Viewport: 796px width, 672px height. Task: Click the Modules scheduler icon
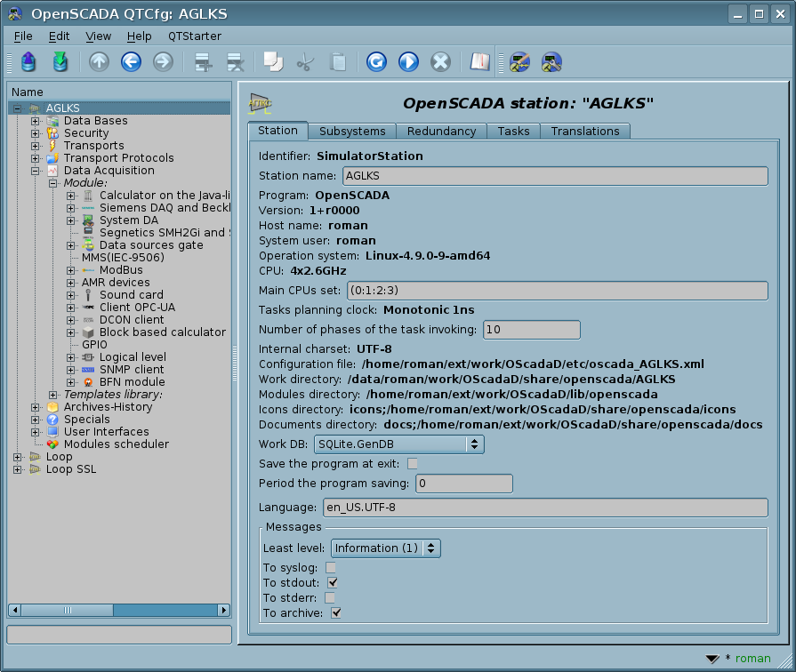(x=52, y=444)
